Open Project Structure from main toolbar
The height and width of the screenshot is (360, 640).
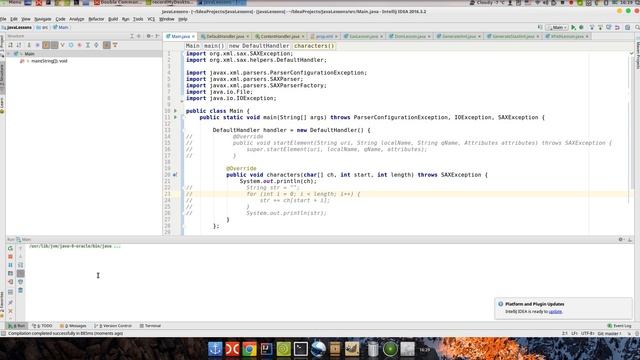pos(628,27)
